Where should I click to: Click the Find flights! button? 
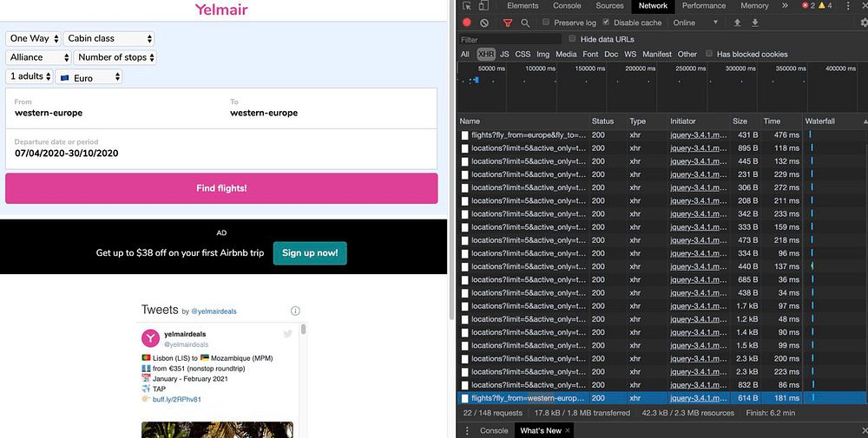(x=221, y=188)
